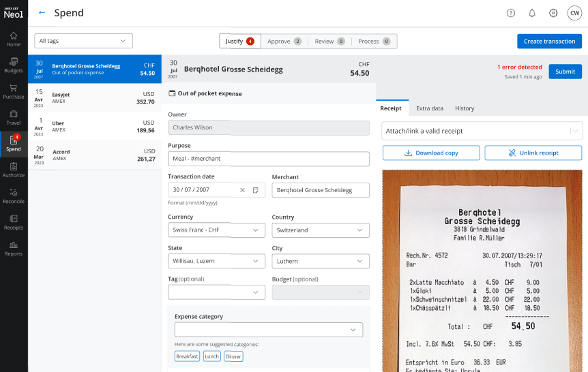Open the Reconcile sidebar section
588x372 pixels.
point(14,196)
